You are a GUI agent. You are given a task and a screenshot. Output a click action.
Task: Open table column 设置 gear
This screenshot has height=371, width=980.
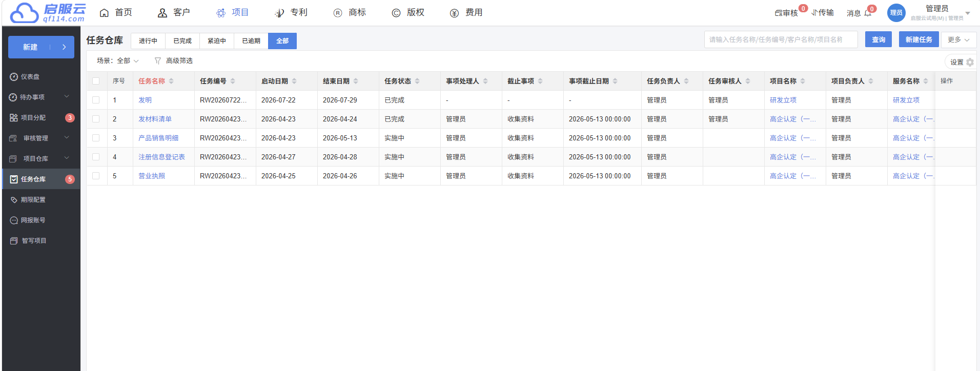tap(970, 62)
